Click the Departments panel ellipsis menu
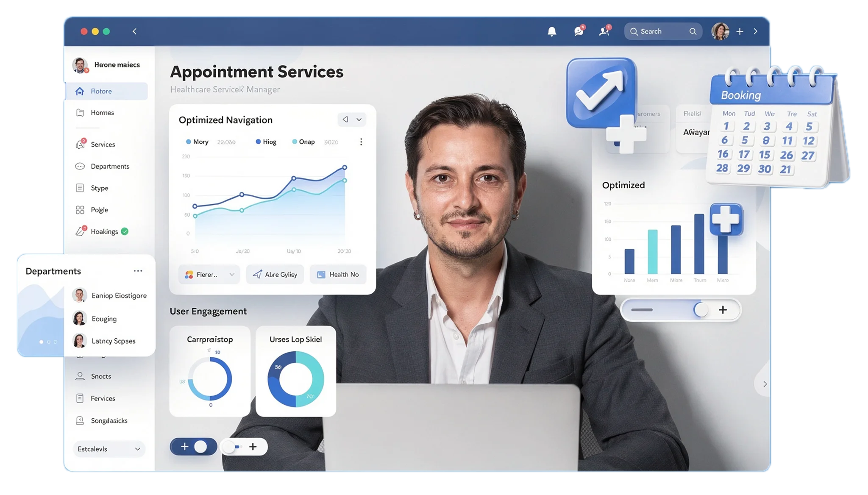 [x=138, y=271]
